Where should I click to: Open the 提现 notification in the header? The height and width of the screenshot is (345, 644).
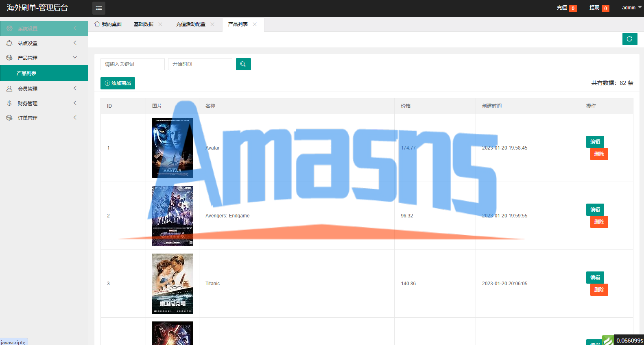point(599,8)
